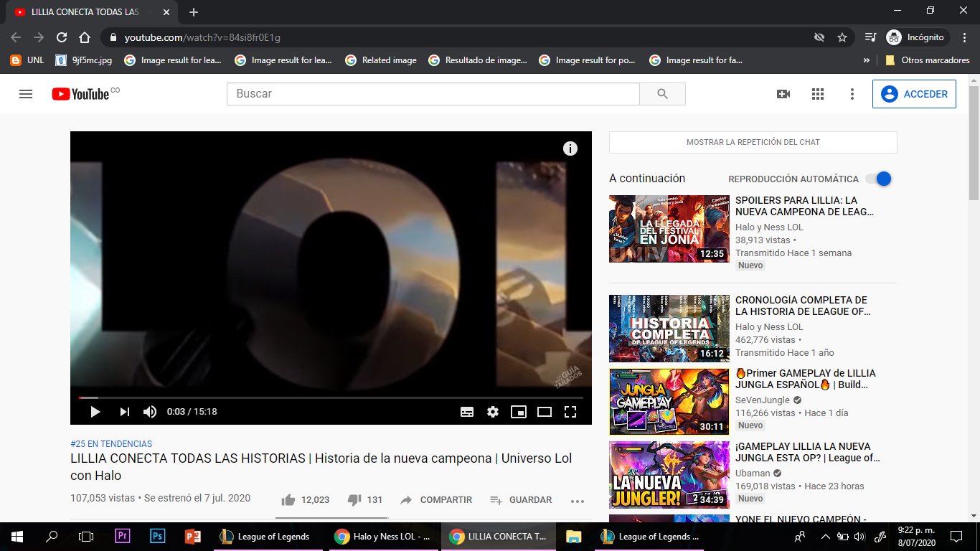980x551 pixels.
Task: Open more actions ellipsis under video
Action: [578, 501]
